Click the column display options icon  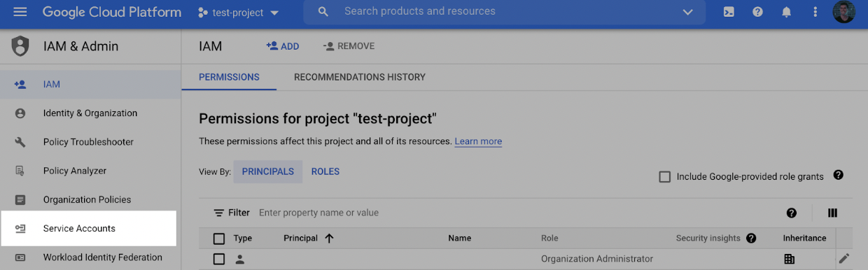[832, 213]
